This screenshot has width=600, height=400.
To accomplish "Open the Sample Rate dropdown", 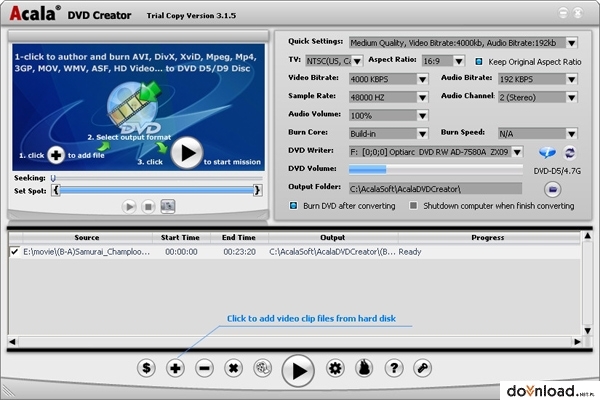I will point(422,98).
